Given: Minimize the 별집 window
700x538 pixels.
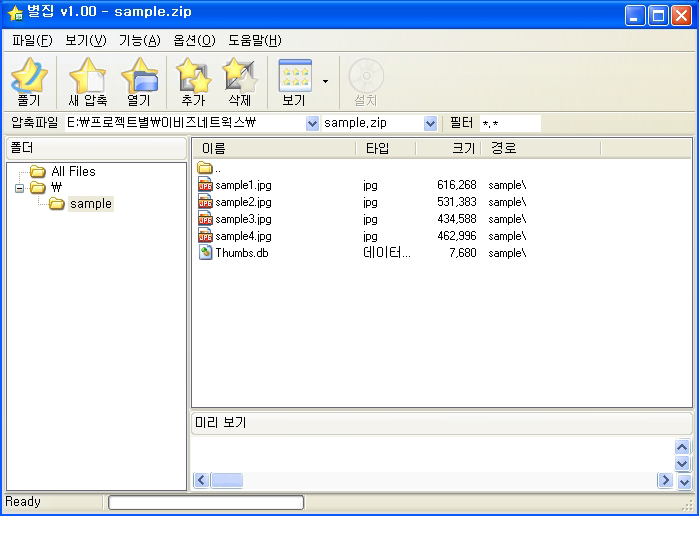Looking at the screenshot, I should click(x=635, y=16).
